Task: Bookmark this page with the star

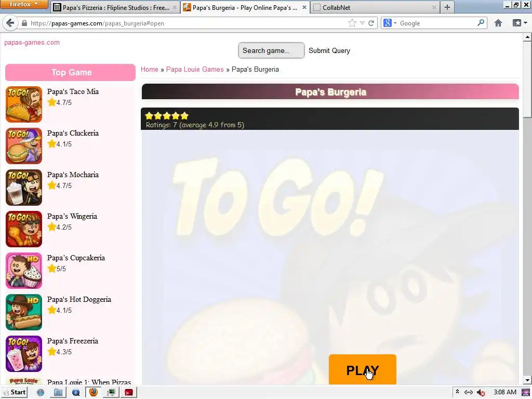Action: (352, 23)
